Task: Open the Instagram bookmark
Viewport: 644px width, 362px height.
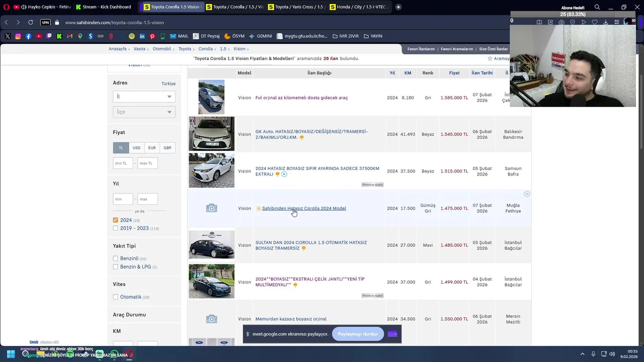Action: click(18, 36)
